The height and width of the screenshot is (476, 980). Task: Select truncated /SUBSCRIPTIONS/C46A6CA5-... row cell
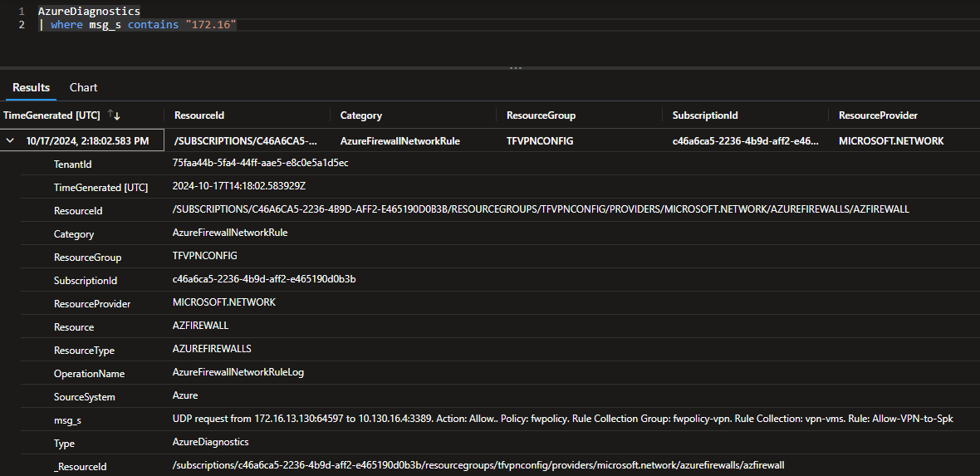pyautogui.click(x=246, y=141)
